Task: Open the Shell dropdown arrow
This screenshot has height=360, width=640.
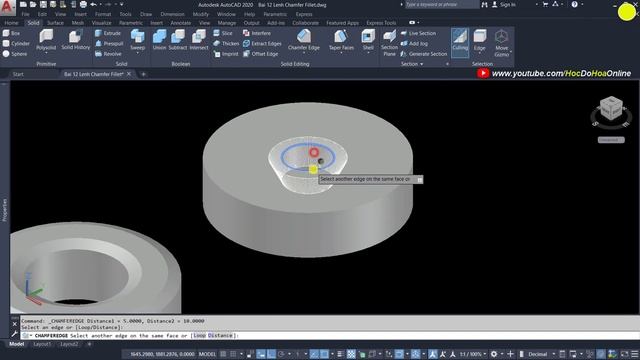Action: pyautogui.click(x=368, y=53)
